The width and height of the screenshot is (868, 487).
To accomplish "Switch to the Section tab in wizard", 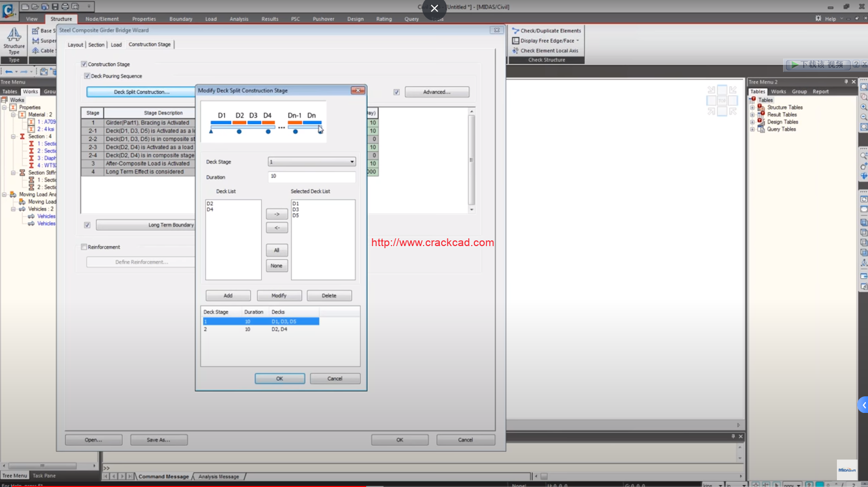I will coord(96,45).
